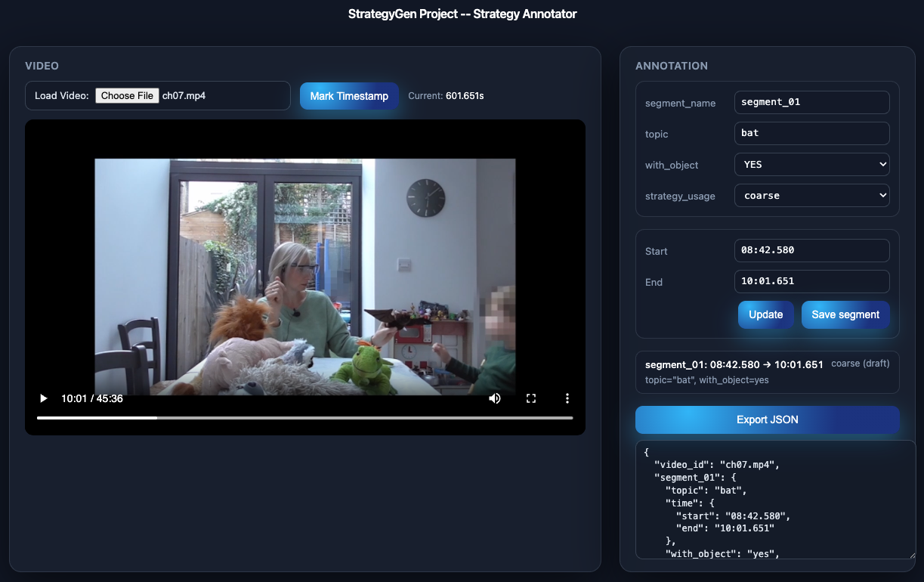The image size is (924, 582).
Task: Click the Choose File button
Action: [127, 96]
